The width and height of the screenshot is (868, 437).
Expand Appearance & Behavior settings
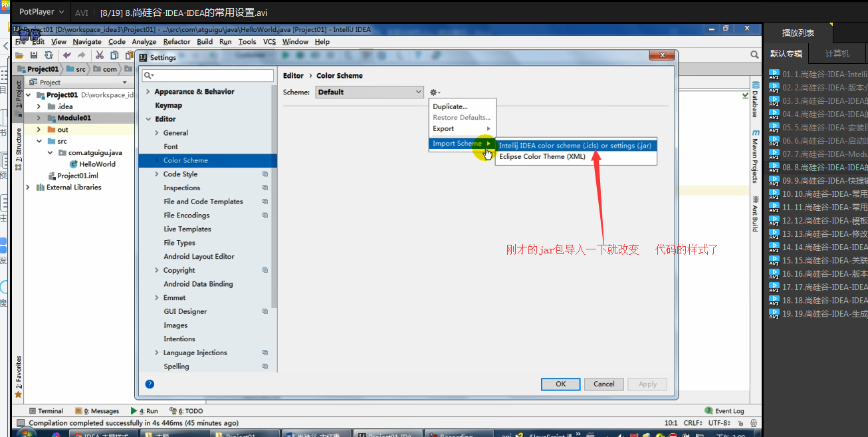pos(148,92)
